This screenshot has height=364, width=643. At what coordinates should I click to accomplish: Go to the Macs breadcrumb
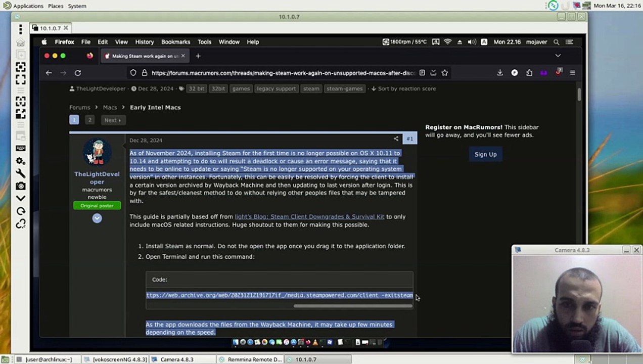[x=110, y=107]
